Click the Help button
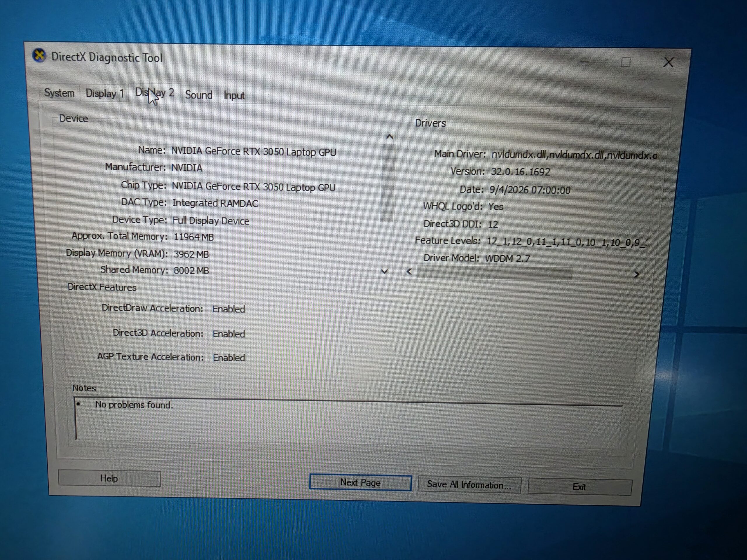The width and height of the screenshot is (747, 560). click(x=109, y=478)
